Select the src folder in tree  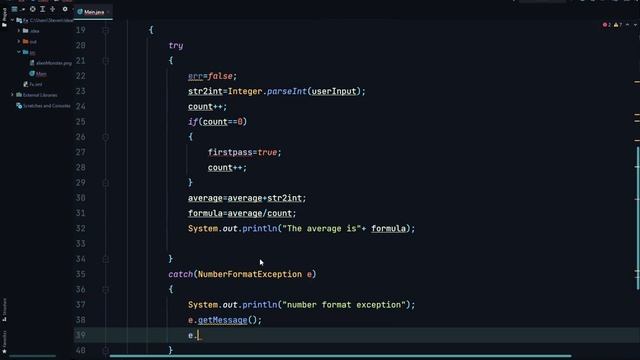[29, 52]
